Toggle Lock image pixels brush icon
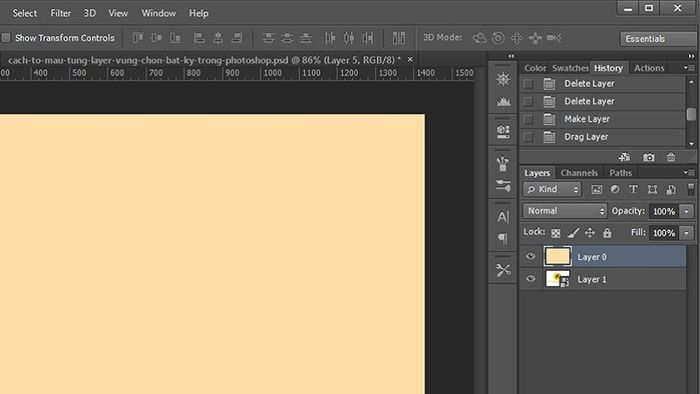700x394 pixels. point(573,233)
